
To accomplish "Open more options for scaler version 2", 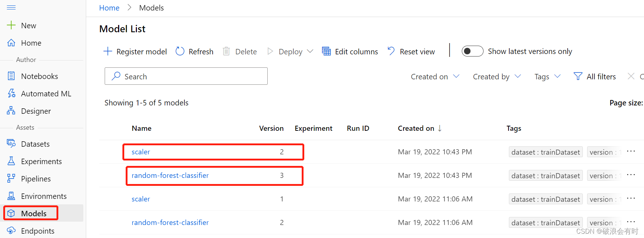I will click(x=631, y=151).
